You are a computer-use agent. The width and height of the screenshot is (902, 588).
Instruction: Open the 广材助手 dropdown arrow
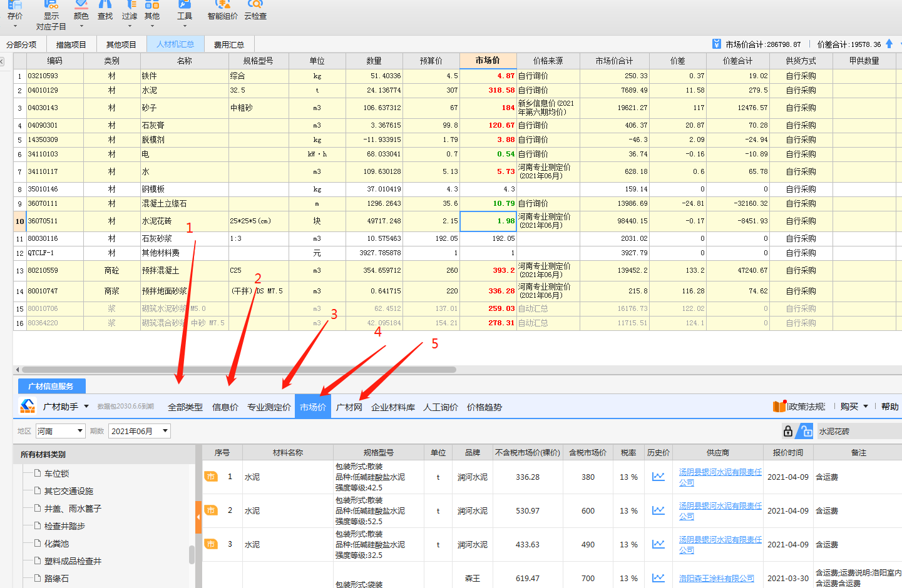[86, 407]
